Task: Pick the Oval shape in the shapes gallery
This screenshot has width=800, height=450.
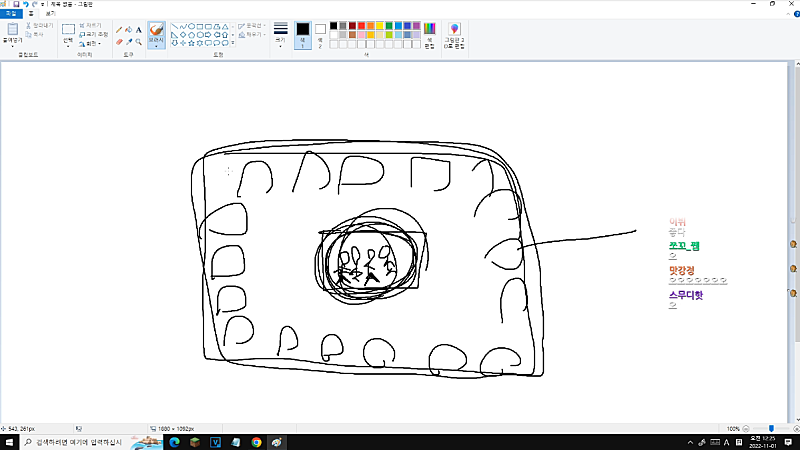Action: (191, 27)
